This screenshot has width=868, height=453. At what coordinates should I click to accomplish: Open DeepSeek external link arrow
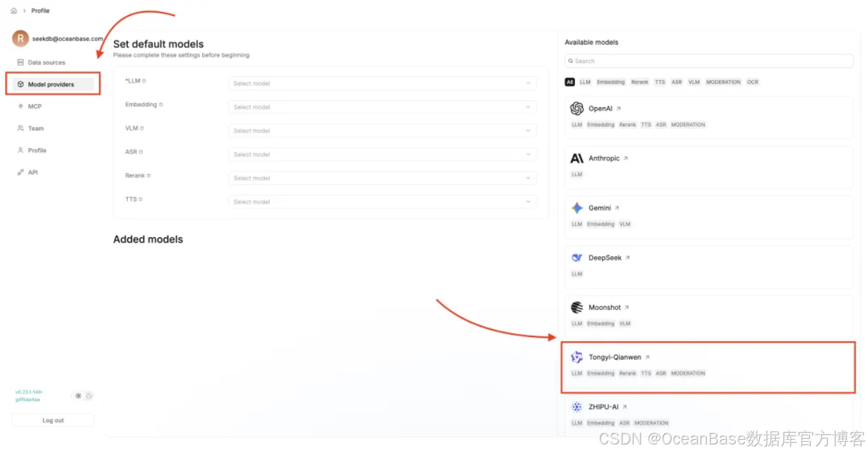(x=628, y=258)
